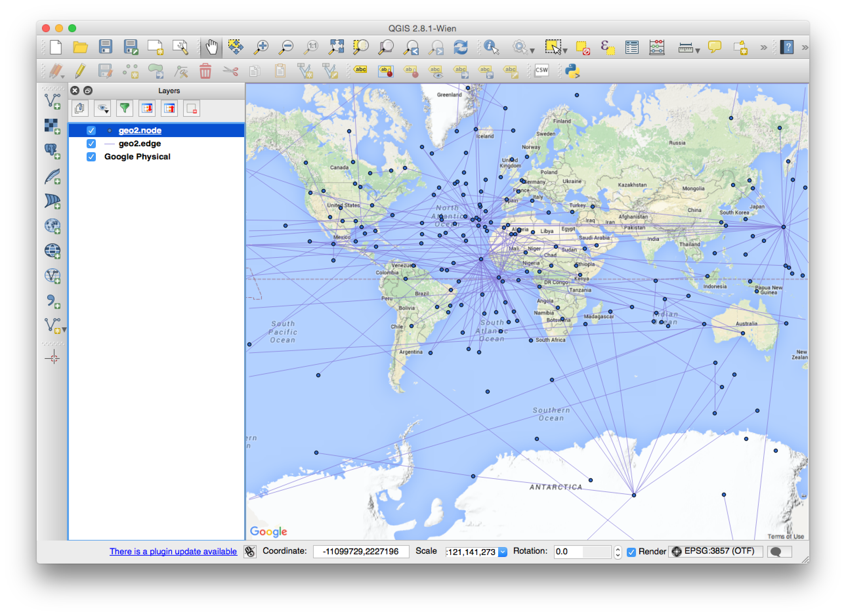Disable the Render checkbox
The image size is (846, 616).
[x=631, y=552]
